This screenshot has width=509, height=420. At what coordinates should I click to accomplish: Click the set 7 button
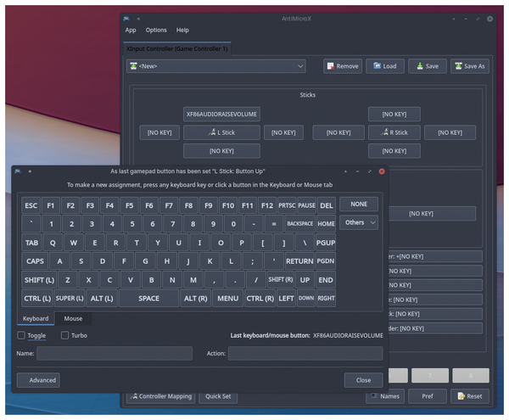430,376
